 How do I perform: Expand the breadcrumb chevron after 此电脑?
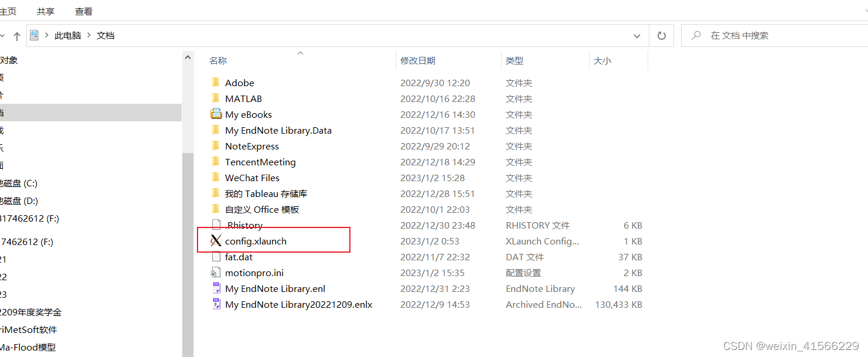[89, 35]
